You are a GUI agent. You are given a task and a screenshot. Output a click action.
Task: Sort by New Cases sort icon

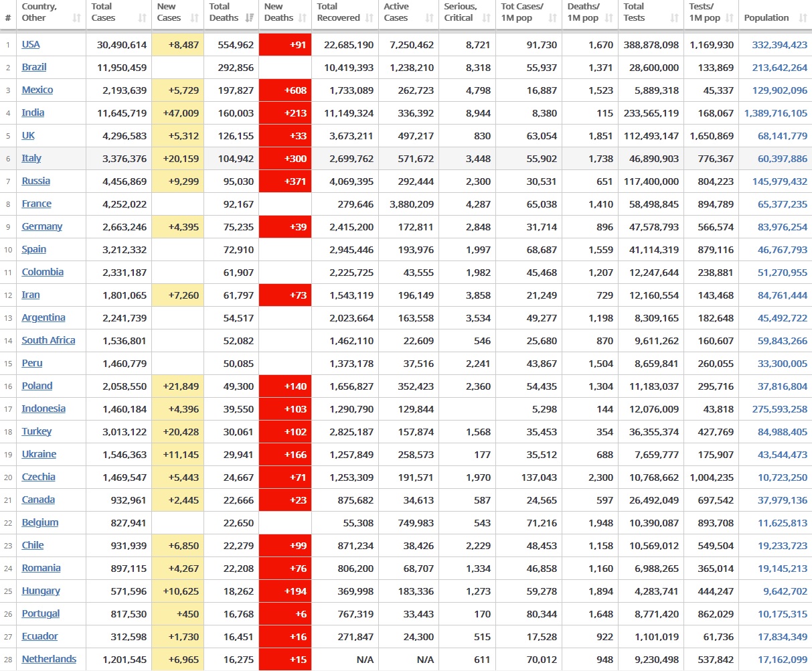pos(195,18)
